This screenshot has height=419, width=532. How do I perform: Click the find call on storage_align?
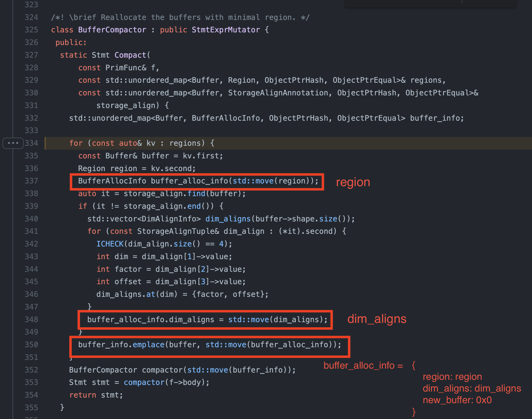point(196,193)
